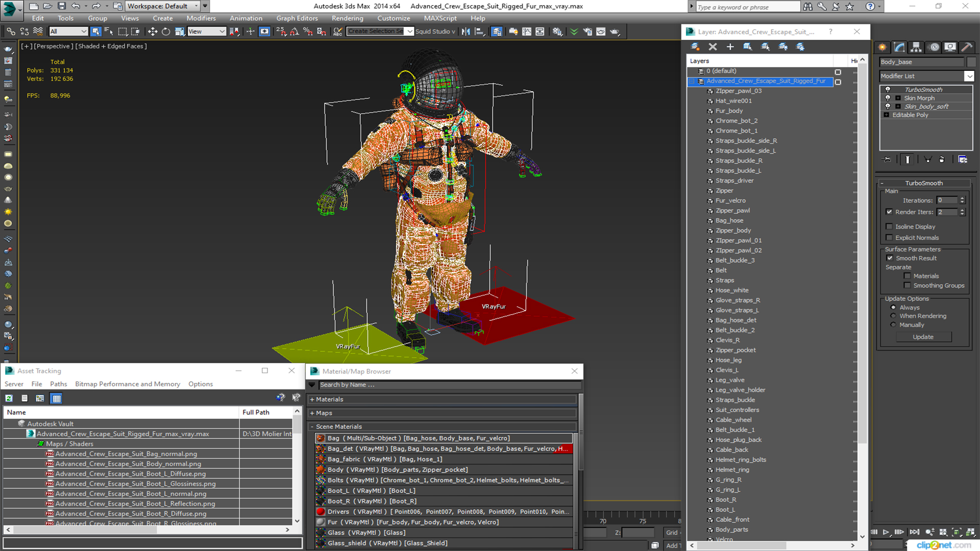Check Separate by Smoothing Groups
The height and width of the screenshot is (551, 980).
tap(907, 286)
